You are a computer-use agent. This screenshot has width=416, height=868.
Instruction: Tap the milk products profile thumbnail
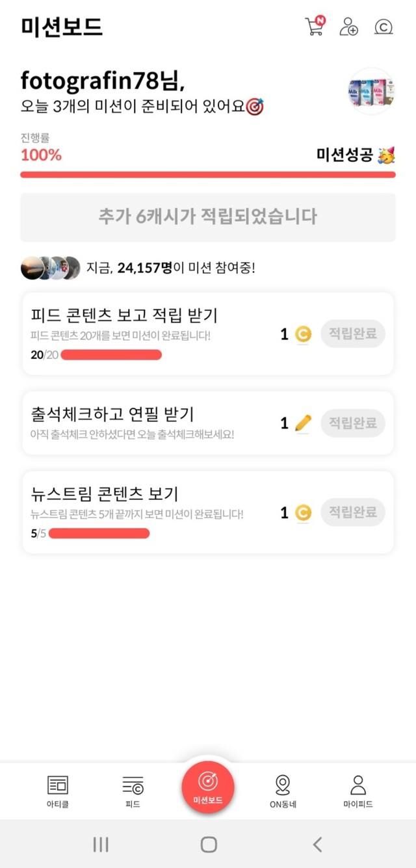[372, 92]
